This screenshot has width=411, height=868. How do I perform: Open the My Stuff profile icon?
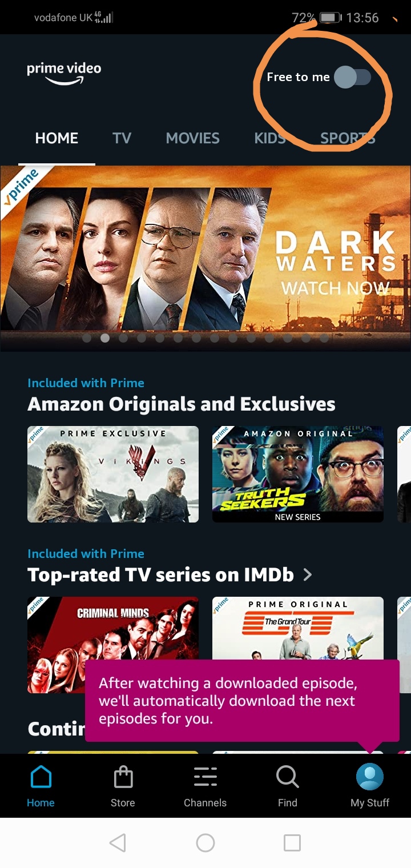coord(369,777)
